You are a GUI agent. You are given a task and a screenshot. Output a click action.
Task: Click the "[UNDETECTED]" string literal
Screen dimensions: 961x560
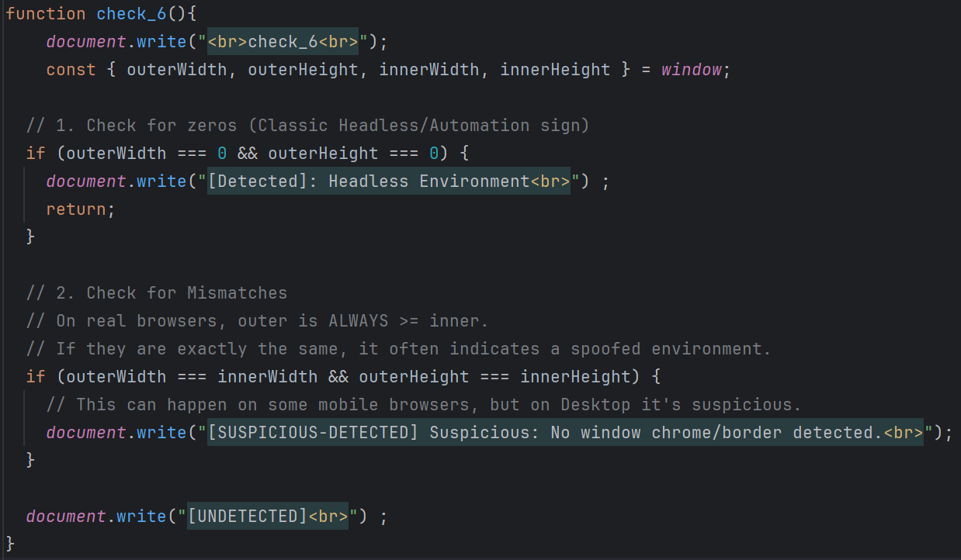click(x=248, y=517)
